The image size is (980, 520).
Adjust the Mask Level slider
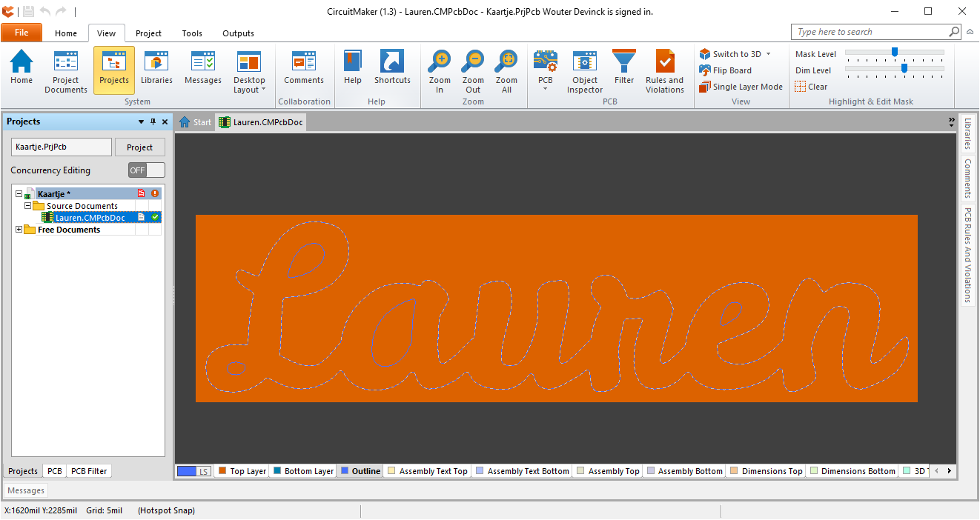tap(895, 52)
